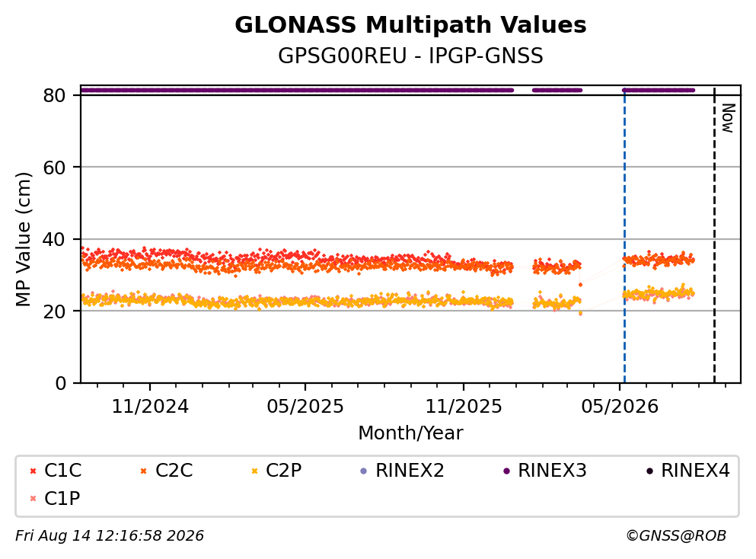Click the pink C1P legend marker

click(x=33, y=499)
